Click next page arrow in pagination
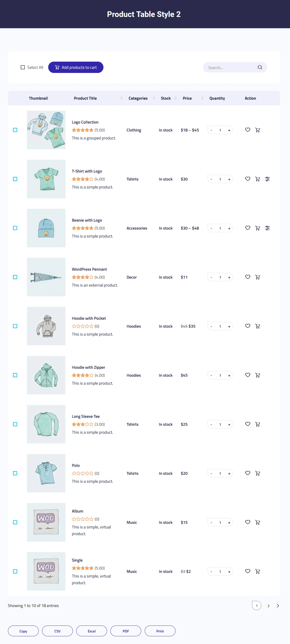The image size is (290, 644). [x=278, y=606]
